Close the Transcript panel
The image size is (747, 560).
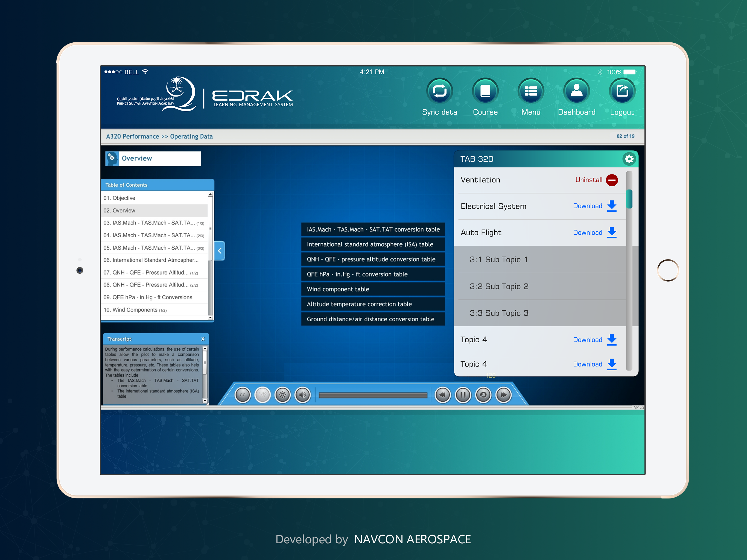tap(203, 339)
